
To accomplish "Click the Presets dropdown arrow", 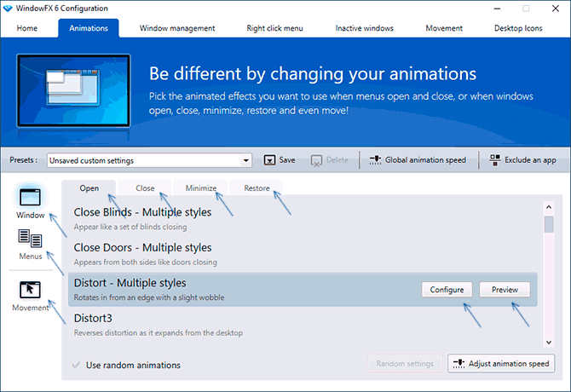I will (246, 160).
